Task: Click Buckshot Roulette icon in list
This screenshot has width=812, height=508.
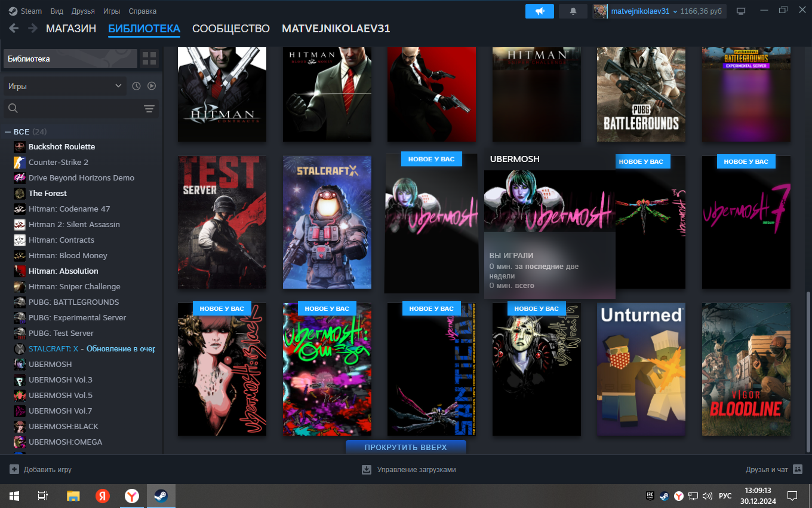Action: pos(19,146)
